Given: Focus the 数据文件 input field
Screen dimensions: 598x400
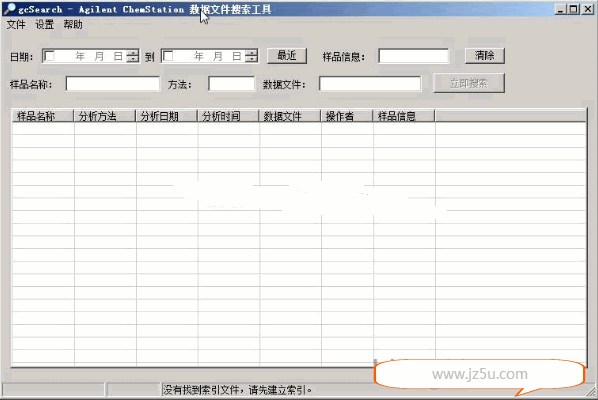Looking at the screenshot, I should (x=370, y=84).
